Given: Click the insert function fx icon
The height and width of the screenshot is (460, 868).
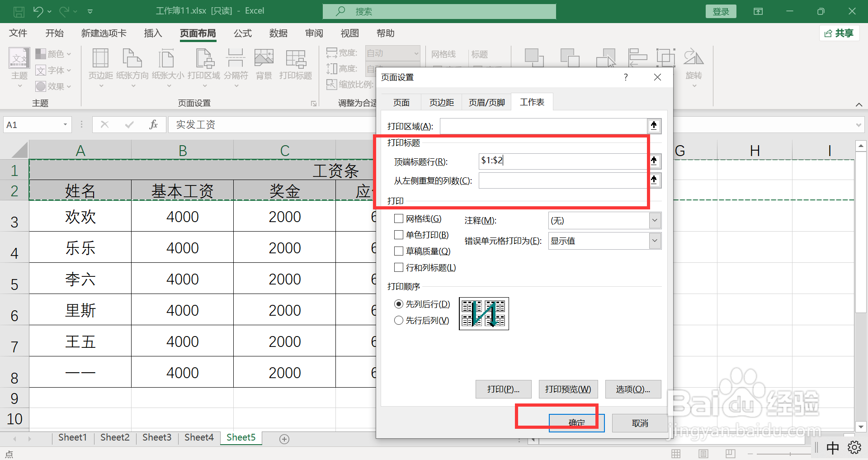Looking at the screenshot, I should 153,124.
